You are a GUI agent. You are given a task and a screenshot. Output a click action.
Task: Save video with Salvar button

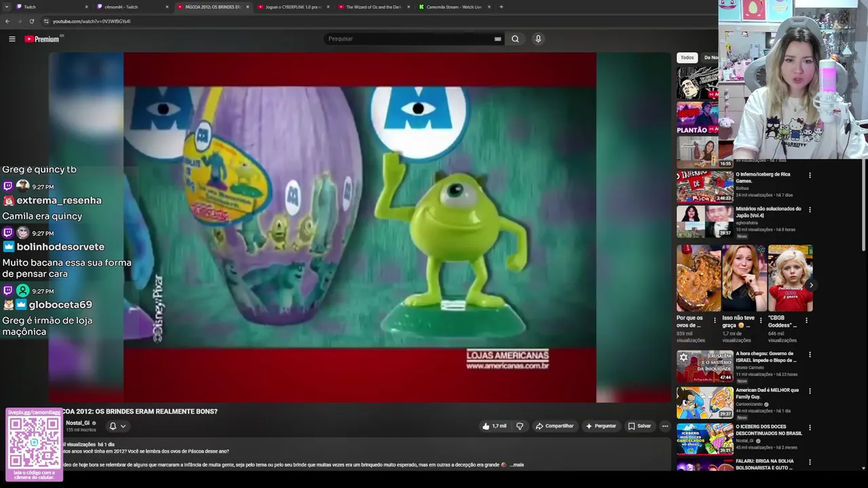pyautogui.click(x=639, y=426)
